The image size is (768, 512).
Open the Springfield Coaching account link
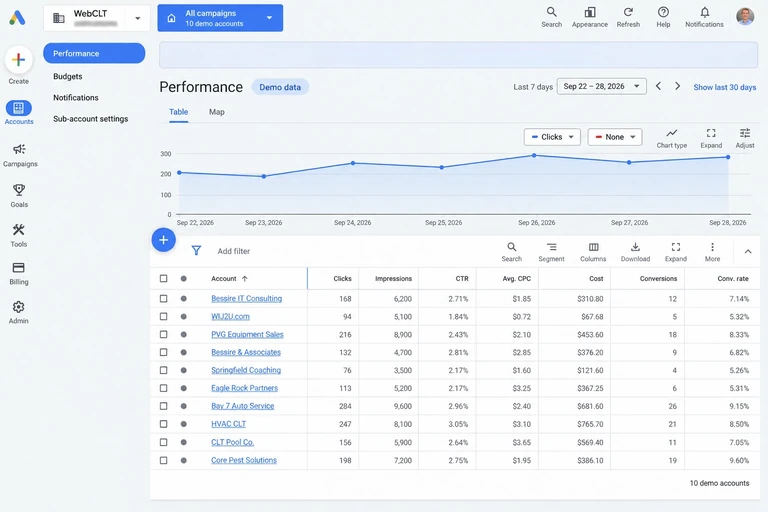pyautogui.click(x=246, y=370)
